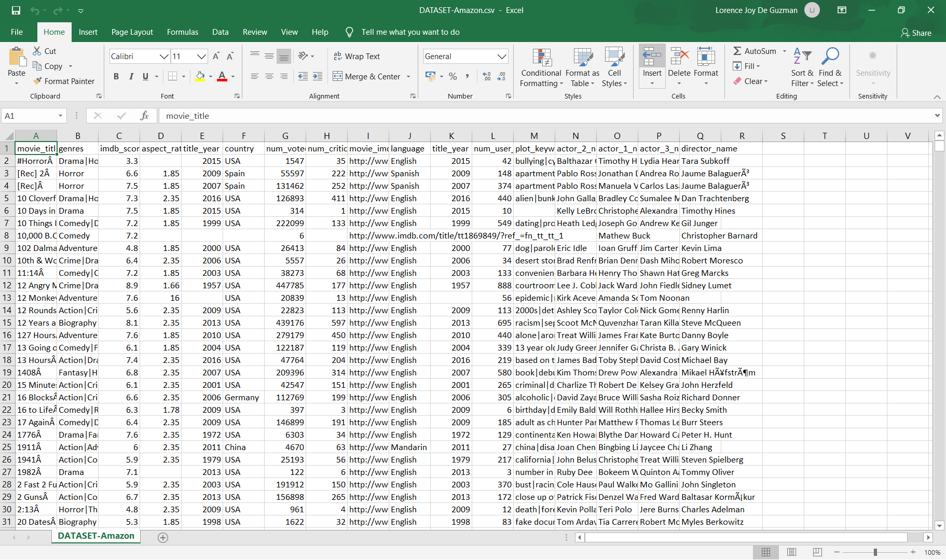The height and width of the screenshot is (560, 946).
Task: Switch to the Formulas tab
Action: tap(182, 32)
